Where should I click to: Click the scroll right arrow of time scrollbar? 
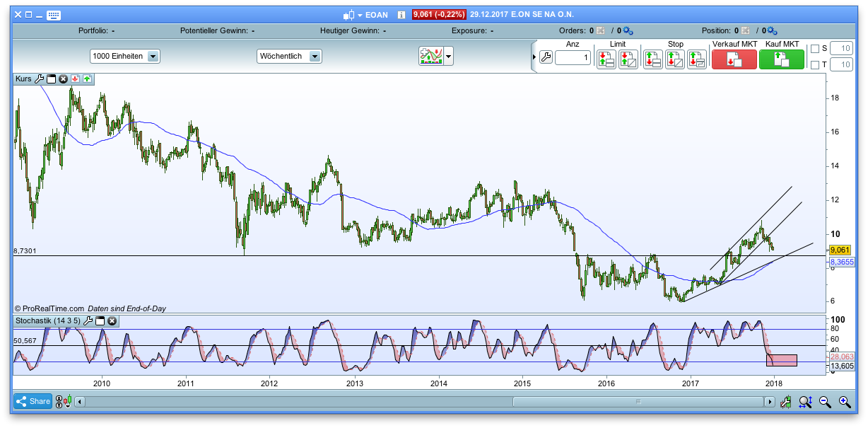(x=770, y=402)
